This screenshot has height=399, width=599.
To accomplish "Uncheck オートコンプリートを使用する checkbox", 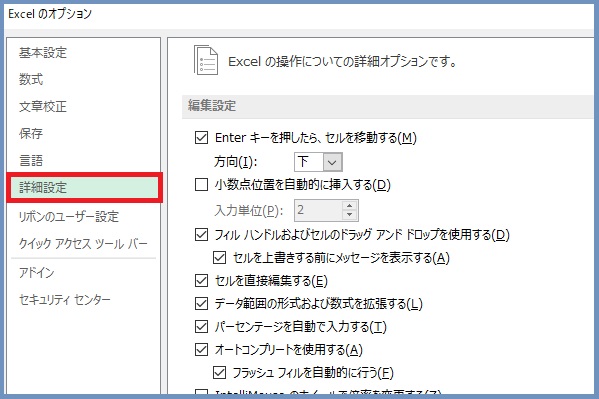I will pos(201,349).
